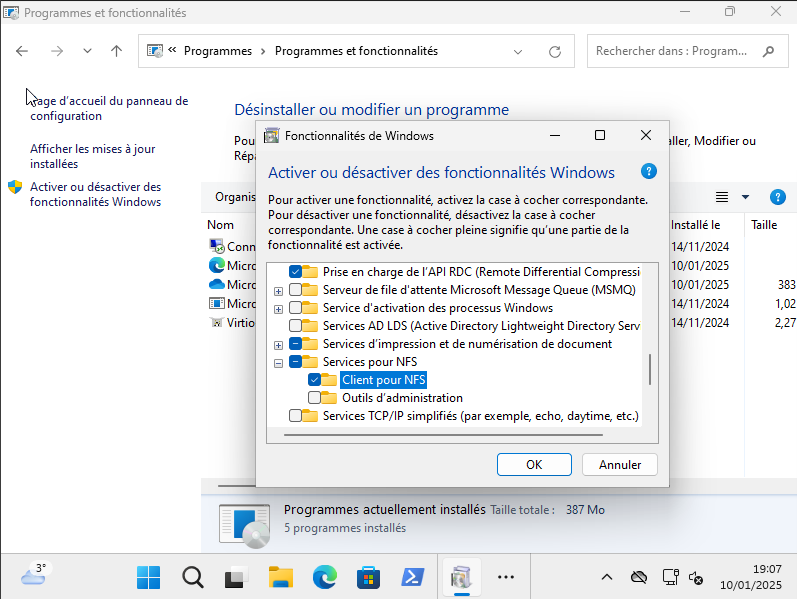Expand Serveur de file d'attente MSMQ node
The height and width of the screenshot is (599, 797).
pos(278,291)
